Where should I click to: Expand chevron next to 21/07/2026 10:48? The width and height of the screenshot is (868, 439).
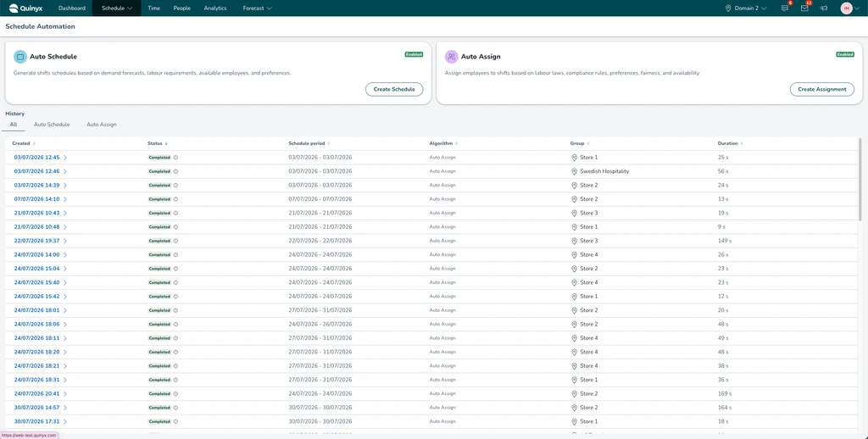pos(64,227)
